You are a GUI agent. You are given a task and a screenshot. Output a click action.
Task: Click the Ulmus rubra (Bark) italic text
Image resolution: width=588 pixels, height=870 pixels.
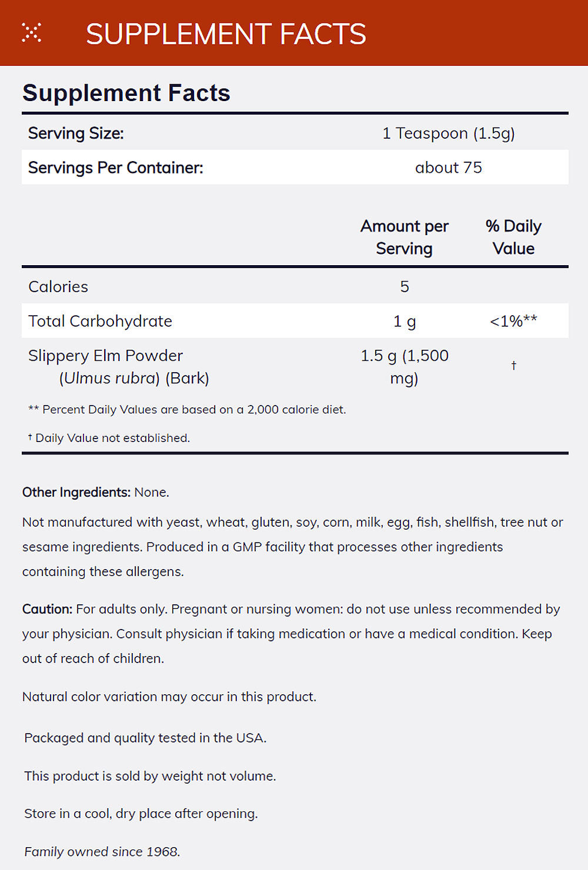pos(134,378)
